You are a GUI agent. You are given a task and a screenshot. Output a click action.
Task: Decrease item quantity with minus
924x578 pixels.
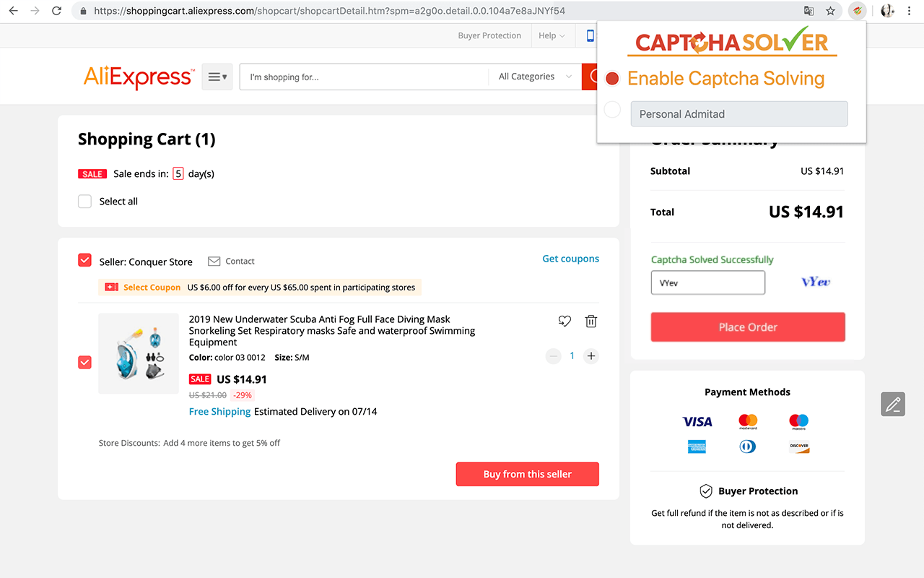[554, 355]
